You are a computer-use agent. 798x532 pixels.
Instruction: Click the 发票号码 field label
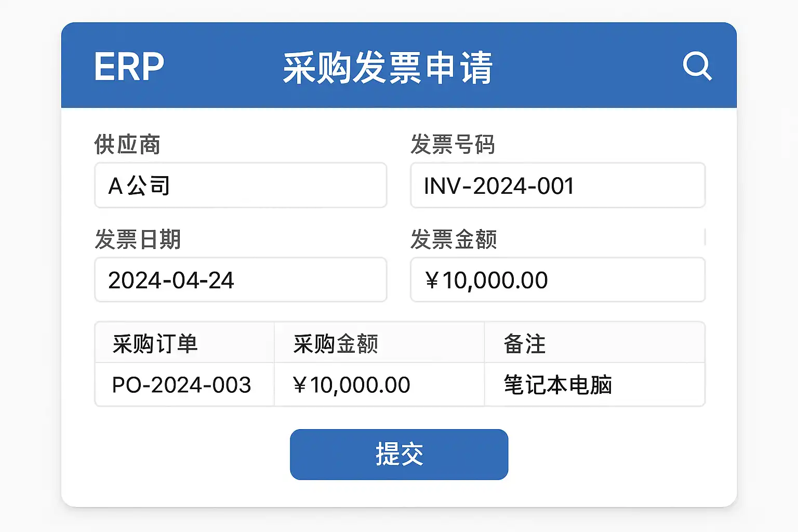click(453, 144)
